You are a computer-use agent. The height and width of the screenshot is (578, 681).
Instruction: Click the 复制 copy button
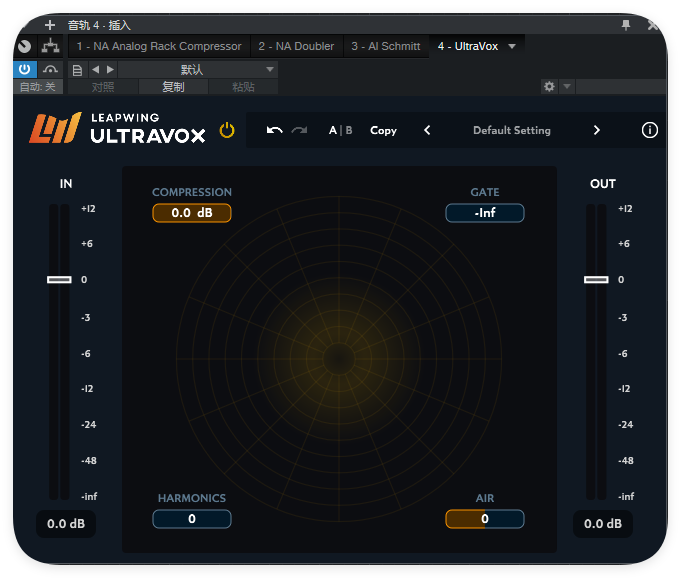tap(173, 87)
